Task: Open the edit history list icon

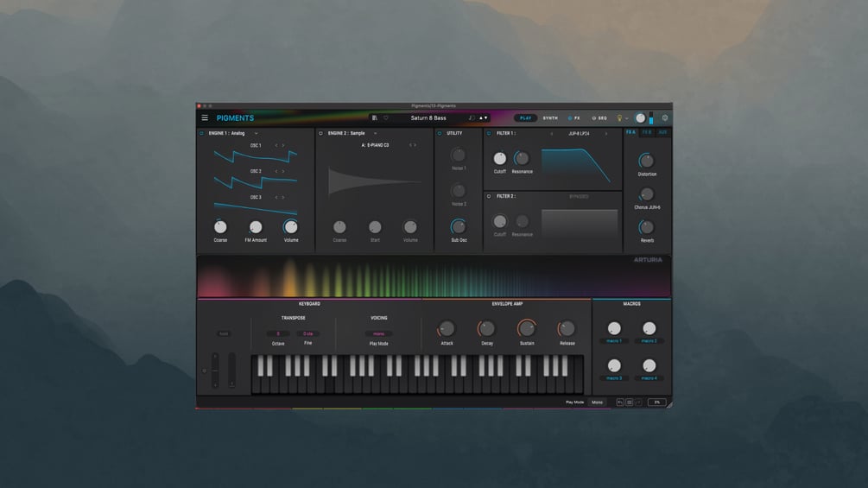Action: tap(630, 402)
